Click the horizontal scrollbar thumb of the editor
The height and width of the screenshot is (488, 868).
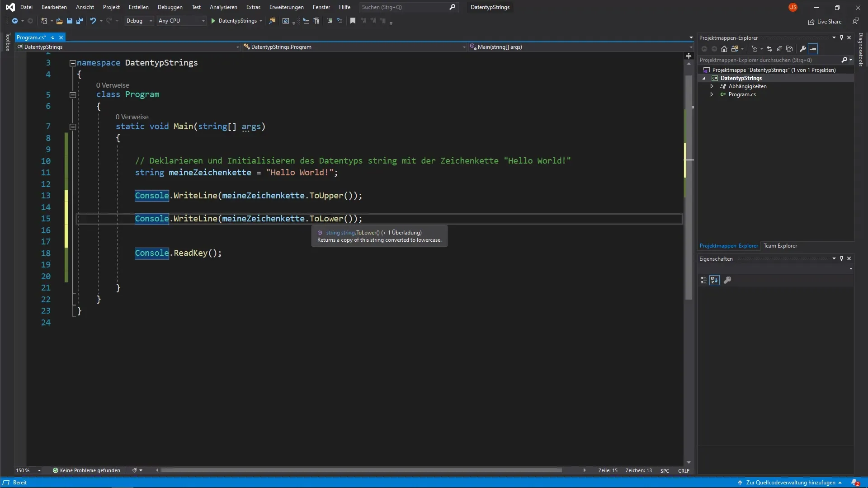tap(361, 470)
